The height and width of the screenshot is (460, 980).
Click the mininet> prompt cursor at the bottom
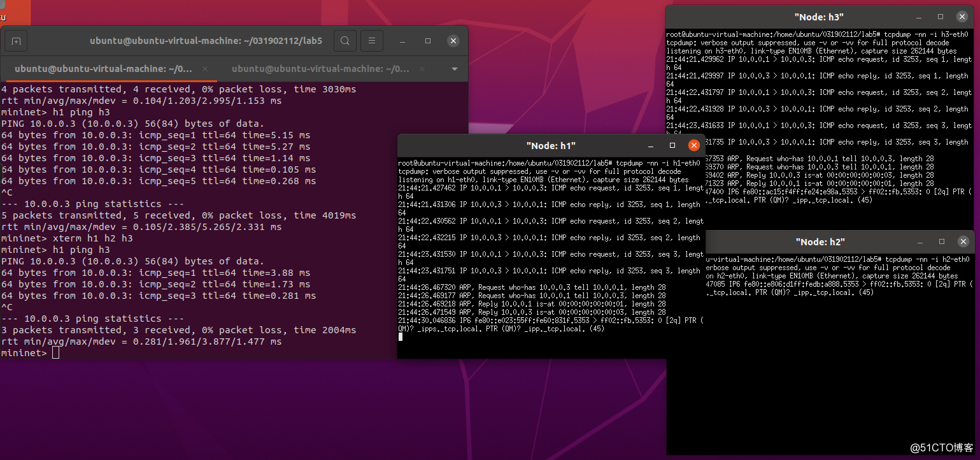pos(55,353)
